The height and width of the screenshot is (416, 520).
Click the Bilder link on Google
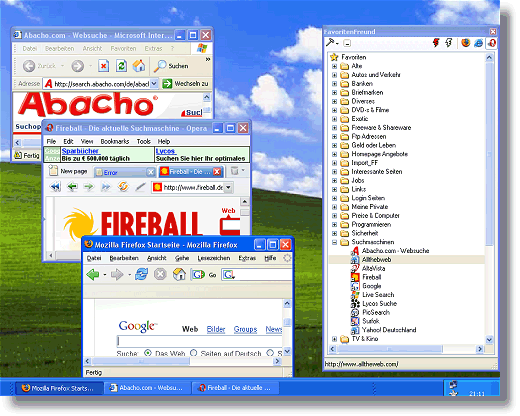pos(216,329)
